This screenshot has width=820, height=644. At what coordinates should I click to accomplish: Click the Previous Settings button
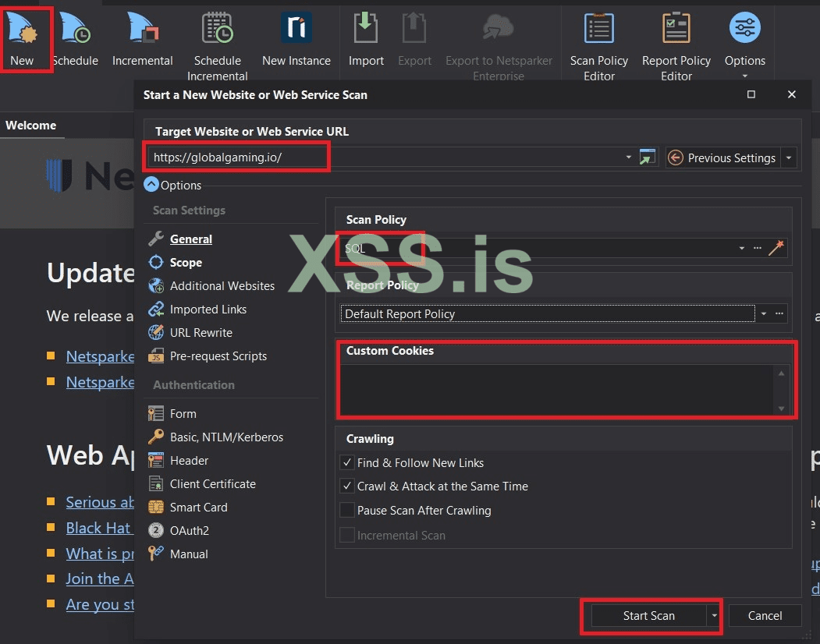coord(722,157)
